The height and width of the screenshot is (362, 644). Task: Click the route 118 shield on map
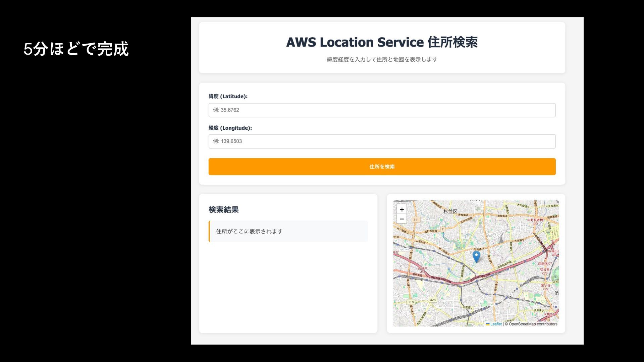tap(411, 302)
